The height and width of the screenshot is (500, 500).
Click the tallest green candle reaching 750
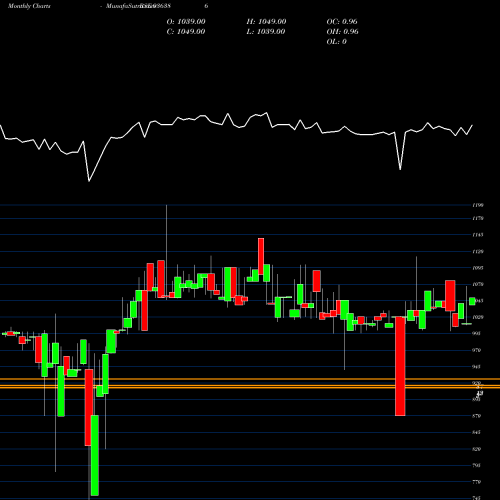click(95, 455)
